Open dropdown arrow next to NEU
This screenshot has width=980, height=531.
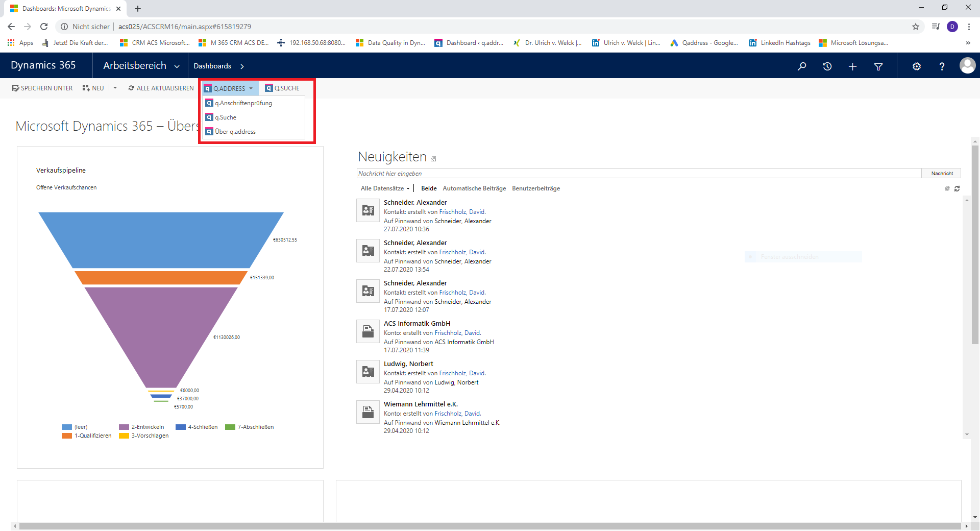pyautogui.click(x=115, y=88)
